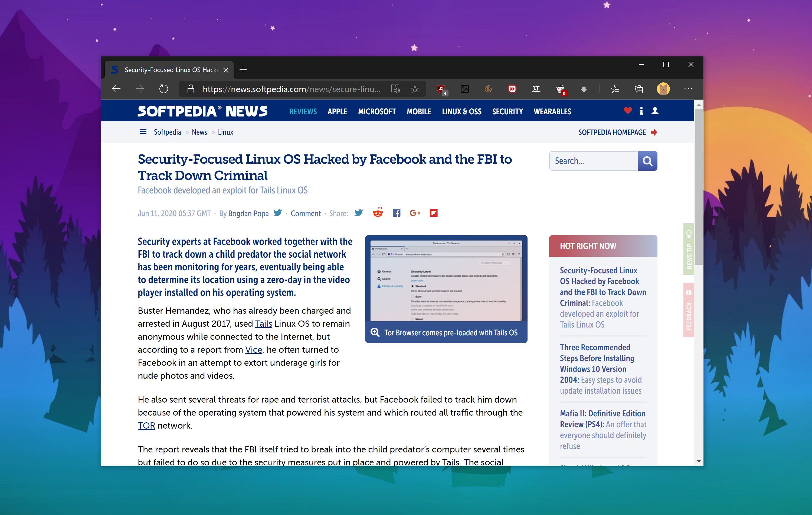Open the Hot Right Now Security-Focused Linux article

603,297
